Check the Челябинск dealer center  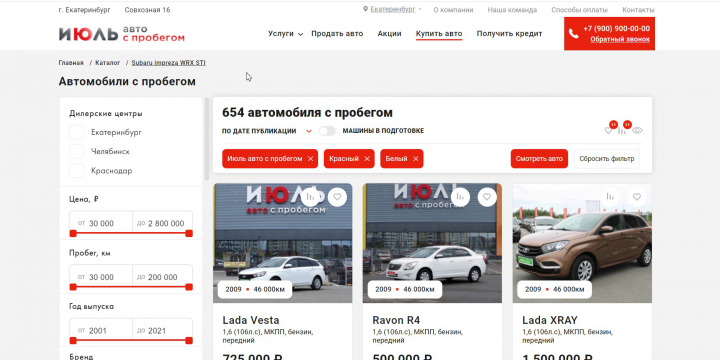point(77,152)
